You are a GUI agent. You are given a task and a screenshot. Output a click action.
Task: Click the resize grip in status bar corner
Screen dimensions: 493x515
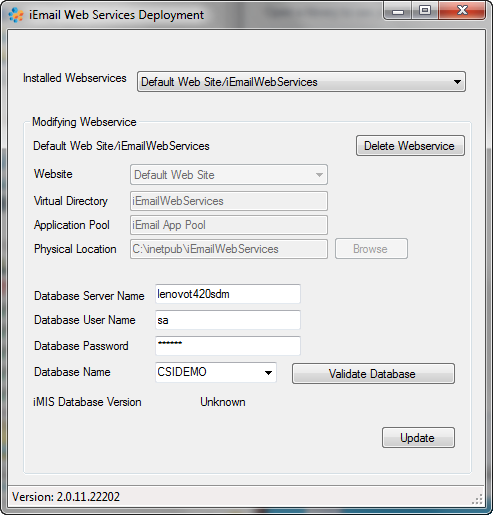pos(478,499)
